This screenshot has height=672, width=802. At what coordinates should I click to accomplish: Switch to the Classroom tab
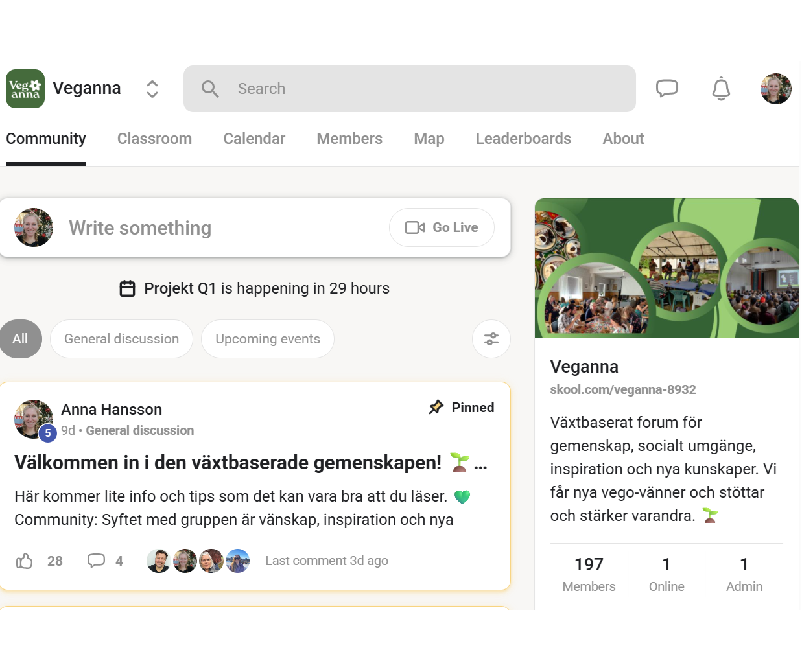click(x=154, y=139)
